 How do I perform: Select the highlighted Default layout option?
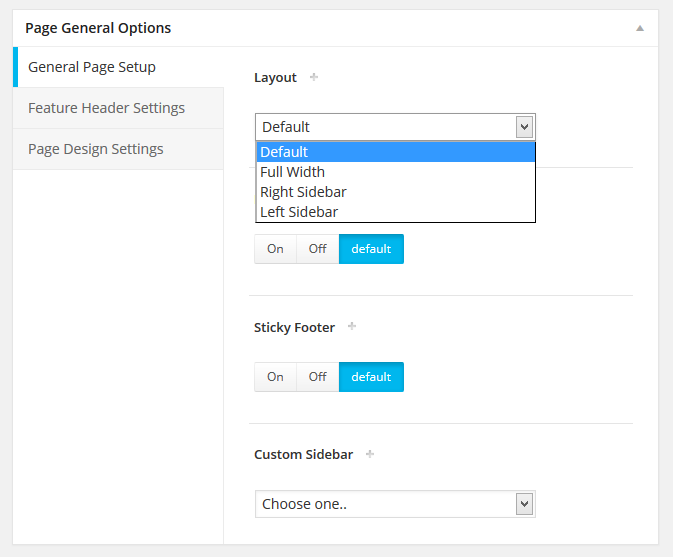tap(395, 152)
